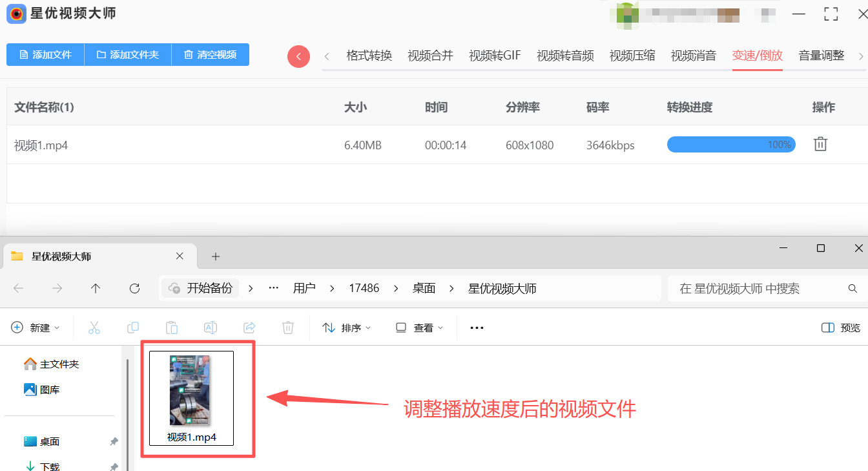Switch to the 视频合并 tab
The image size is (868, 471).
(x=431, y=56)
